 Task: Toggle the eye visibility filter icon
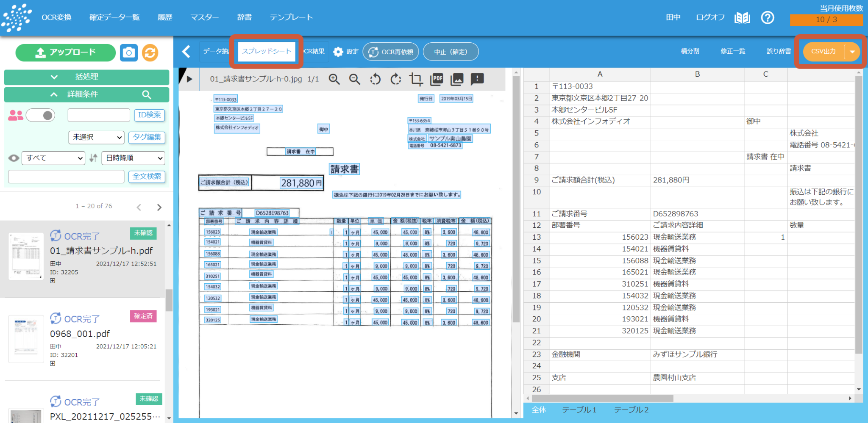[14, 158]
